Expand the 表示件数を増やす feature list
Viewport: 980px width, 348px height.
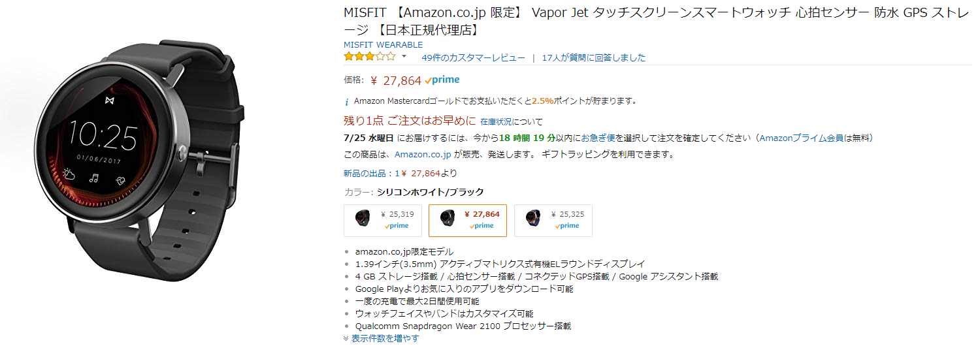[x=385, y=338]
